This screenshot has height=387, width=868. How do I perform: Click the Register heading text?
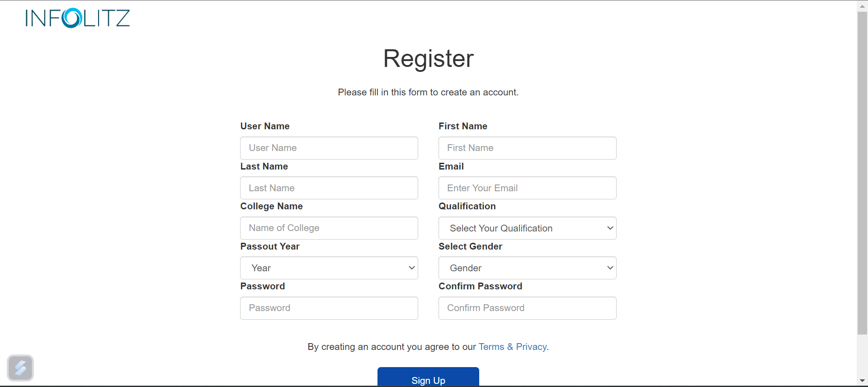coord(428,59)
